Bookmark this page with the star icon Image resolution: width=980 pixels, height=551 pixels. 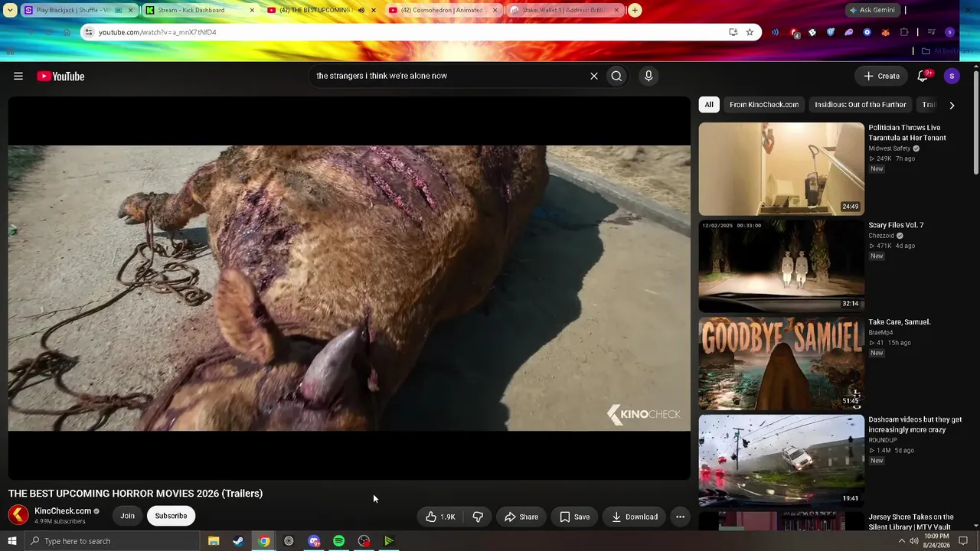click(x=750, y=32)
